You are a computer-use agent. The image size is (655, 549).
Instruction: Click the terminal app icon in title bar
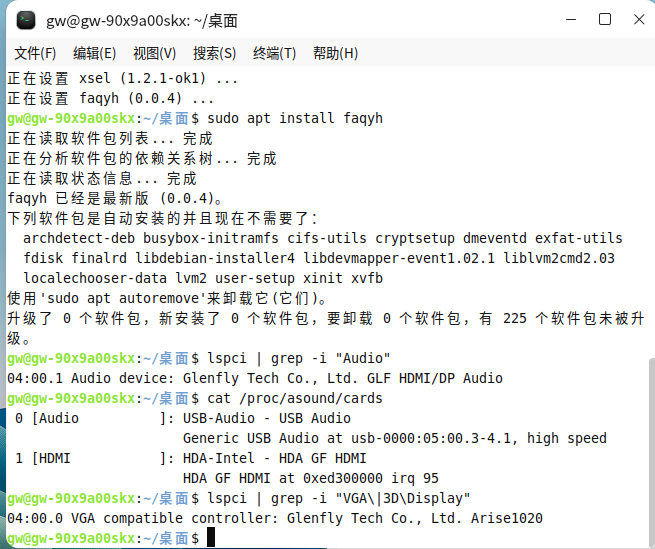pos(26,20)
